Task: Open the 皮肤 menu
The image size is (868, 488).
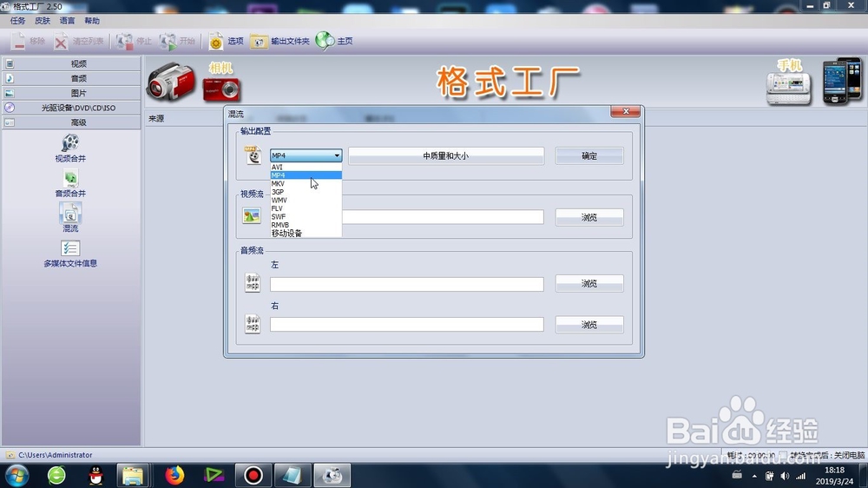Action: (43, 21)
